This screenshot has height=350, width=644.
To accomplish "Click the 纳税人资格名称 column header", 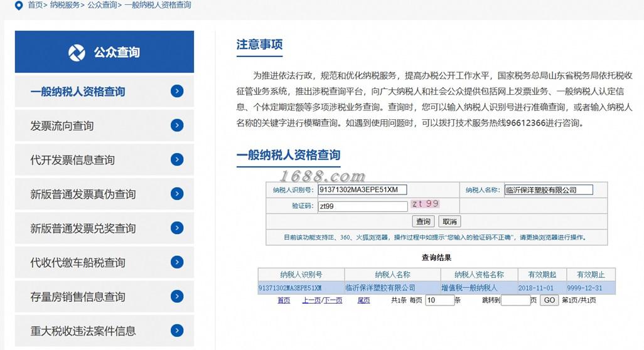I will point(479,275).
